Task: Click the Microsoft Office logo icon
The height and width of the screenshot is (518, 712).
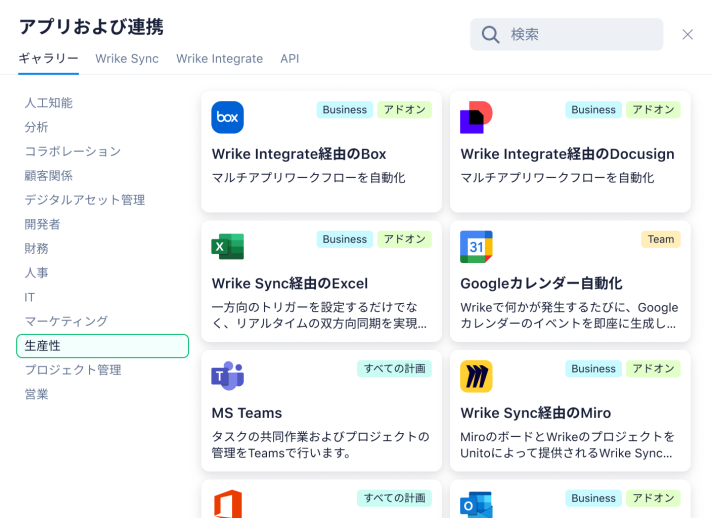Action: [227, 504]
